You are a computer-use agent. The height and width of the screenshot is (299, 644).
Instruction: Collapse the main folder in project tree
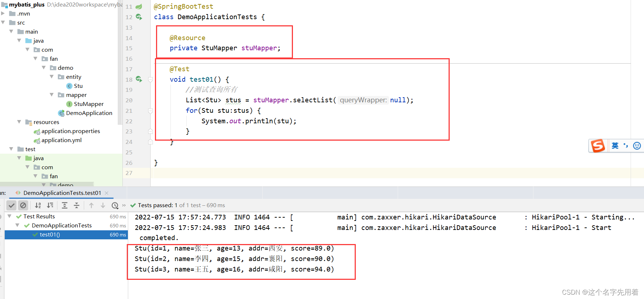[11, 31]
